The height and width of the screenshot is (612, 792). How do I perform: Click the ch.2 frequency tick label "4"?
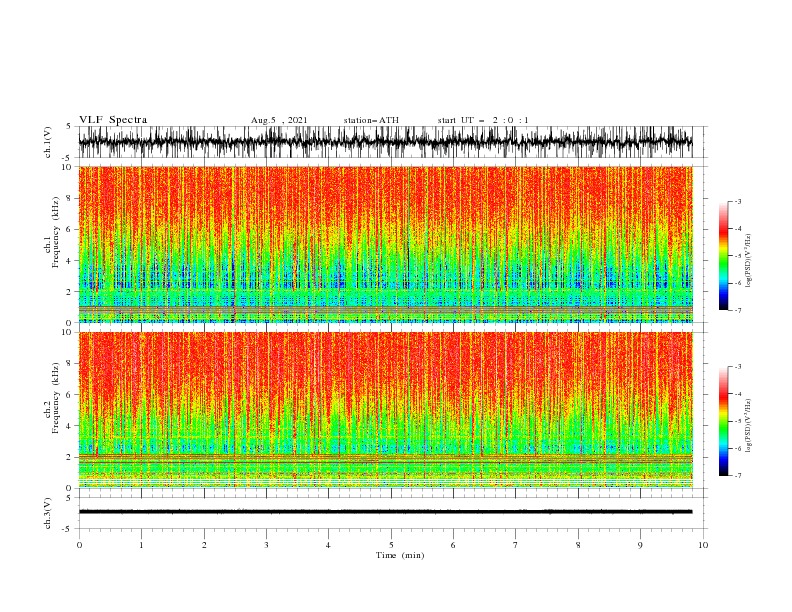(69, 426)
